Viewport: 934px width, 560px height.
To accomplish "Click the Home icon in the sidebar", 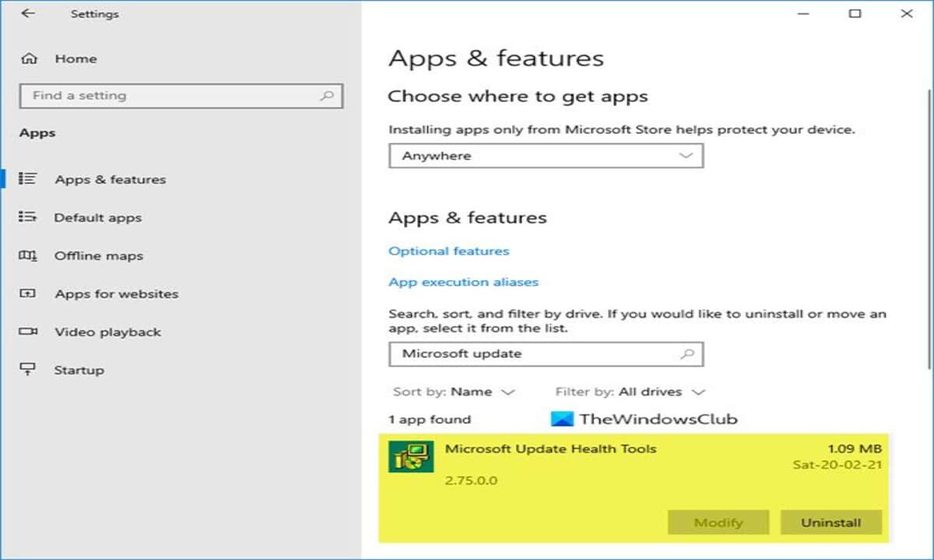I will point(30,58).
